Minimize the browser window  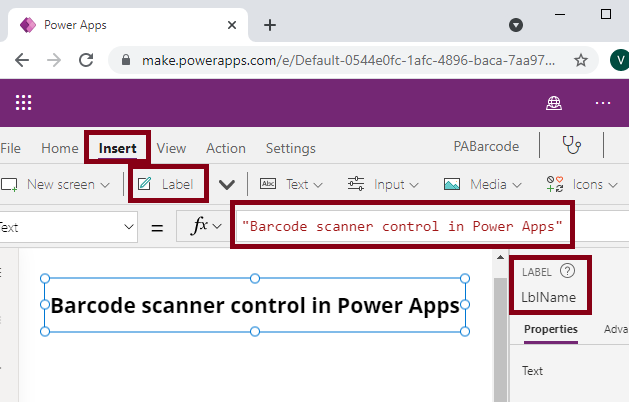pos(560,14)
